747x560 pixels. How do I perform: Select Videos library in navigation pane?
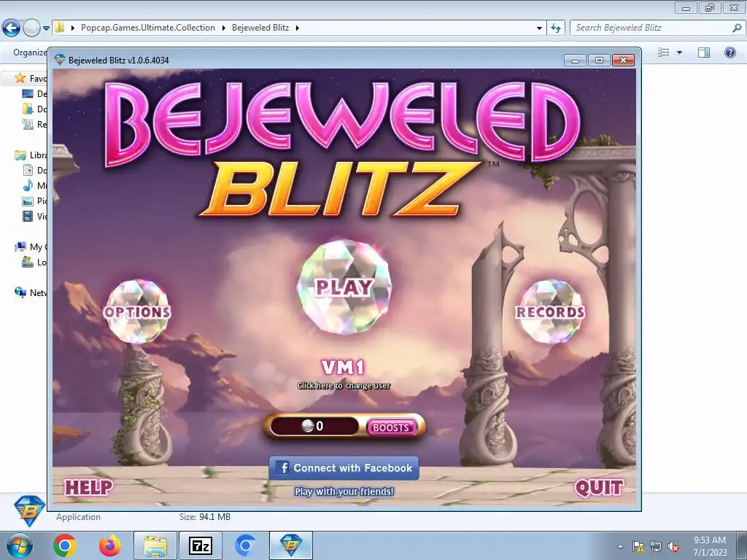(x=35, y=216)
